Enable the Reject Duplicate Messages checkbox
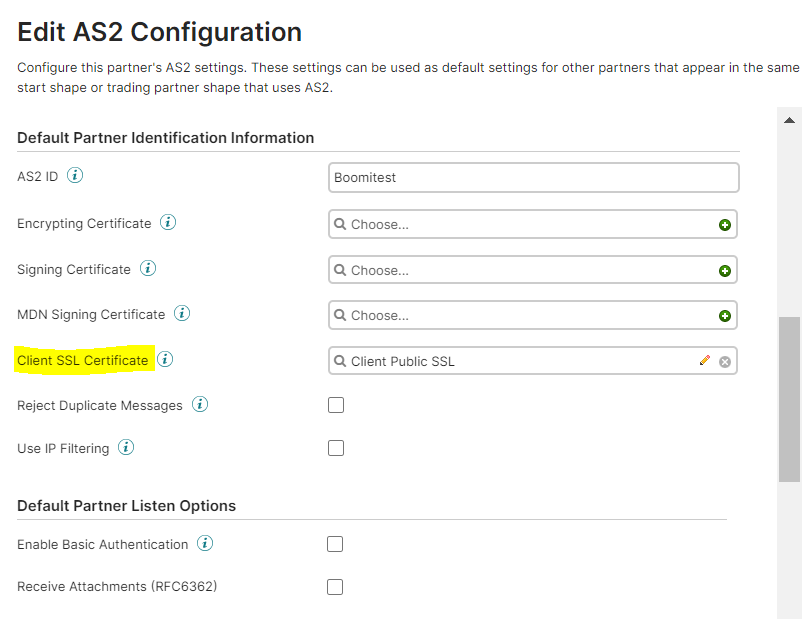This screenshot has height=619, width=804. tap(335, 404)
